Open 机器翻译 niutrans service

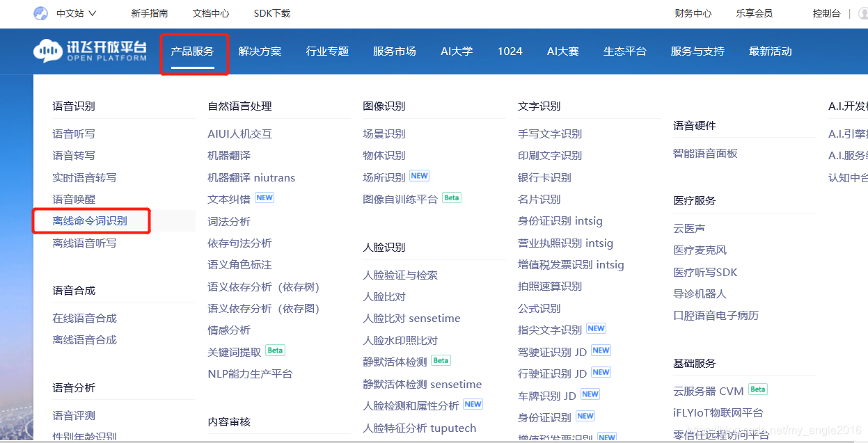[x=251, y=177]
